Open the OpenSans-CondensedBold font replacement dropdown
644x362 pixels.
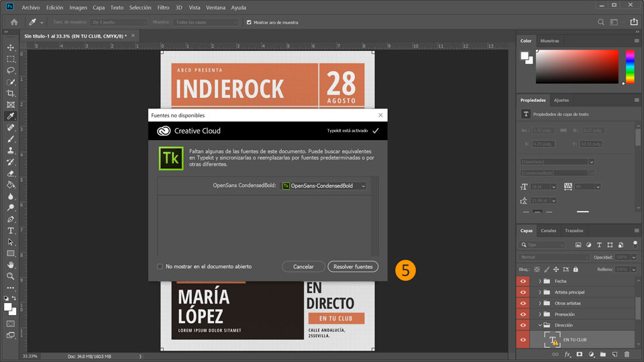[x=324, y=186]
